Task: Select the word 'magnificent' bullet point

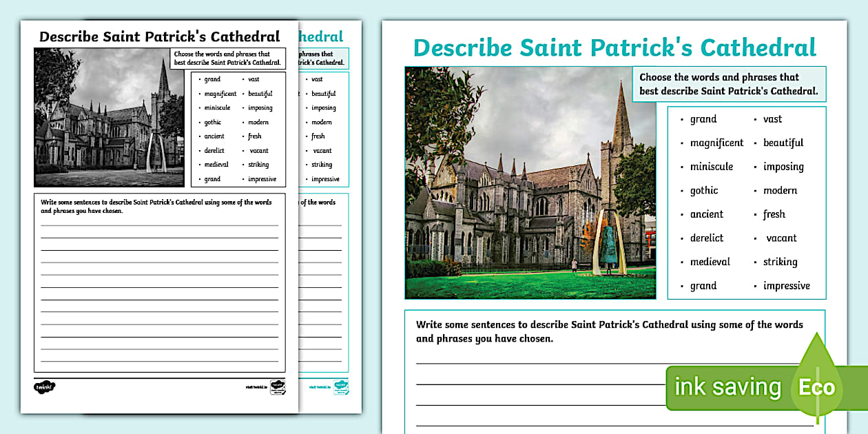Action: tap(716, 143)
